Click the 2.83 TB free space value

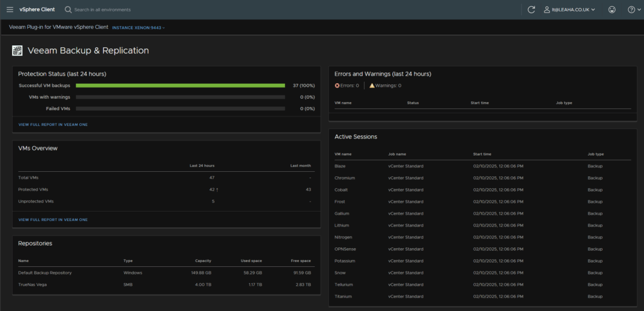303,285
